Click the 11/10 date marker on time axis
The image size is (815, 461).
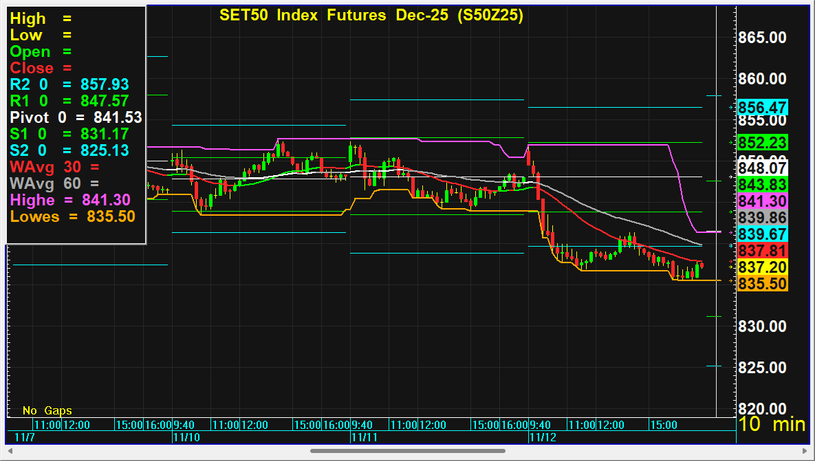[x=184, y=437]
